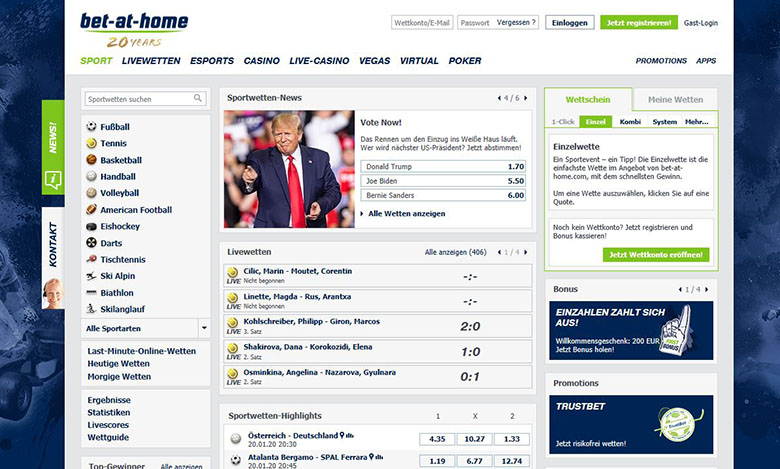The height and width of the screenshot is (469, 780).
Task: Click the Tischtennis paddle icon
Action: pos(91,259)
